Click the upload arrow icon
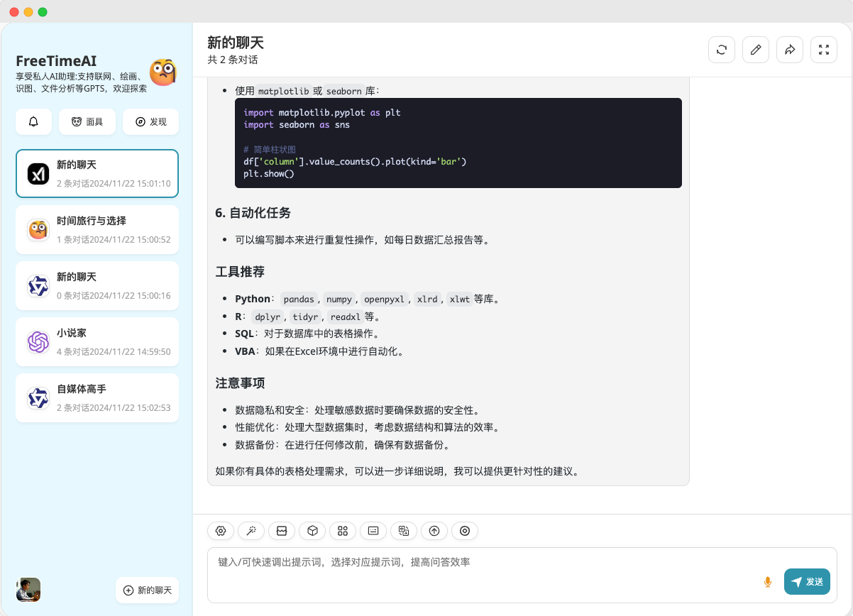Viewport: 853px width, 616px height. (434, 531)
